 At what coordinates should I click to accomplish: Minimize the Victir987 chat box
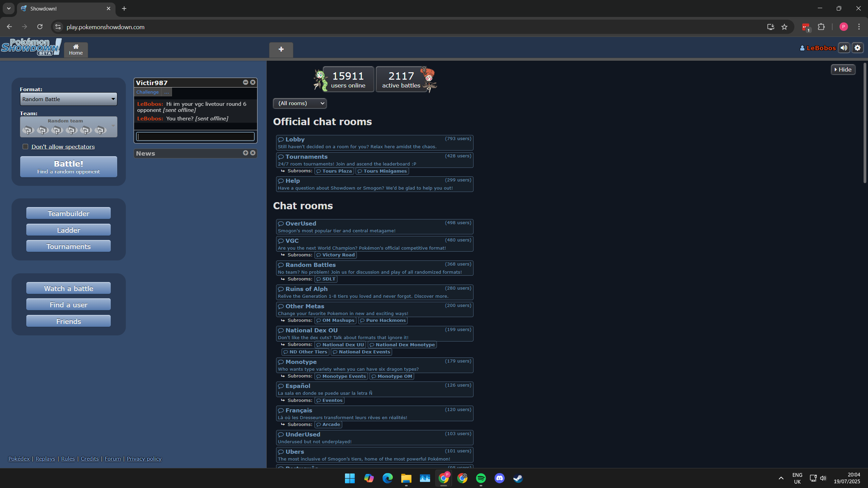pos(246,82)
